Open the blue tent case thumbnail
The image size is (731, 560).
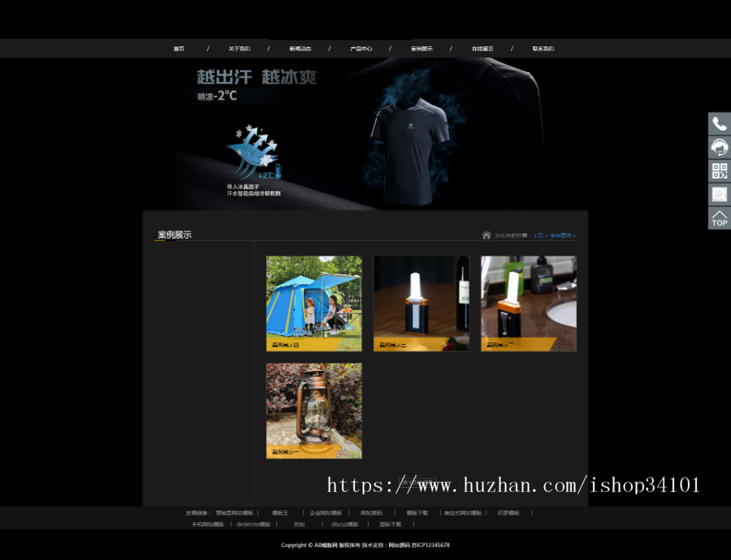tap(314, 302)
